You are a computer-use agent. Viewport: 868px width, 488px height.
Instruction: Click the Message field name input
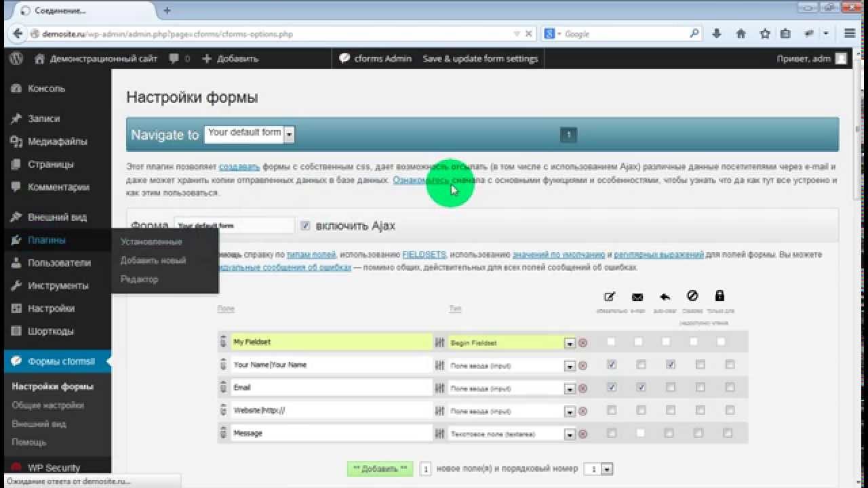332,433
